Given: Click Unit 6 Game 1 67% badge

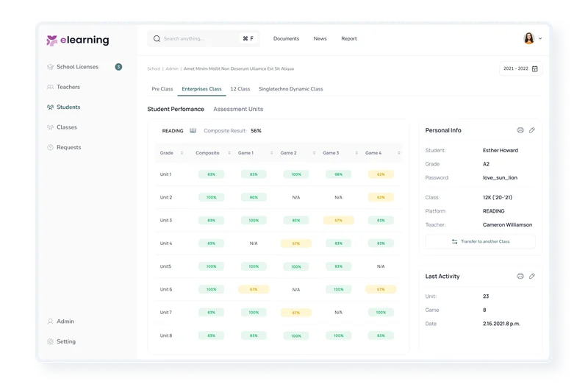Looking at the screenshot, I should point(254,289).
